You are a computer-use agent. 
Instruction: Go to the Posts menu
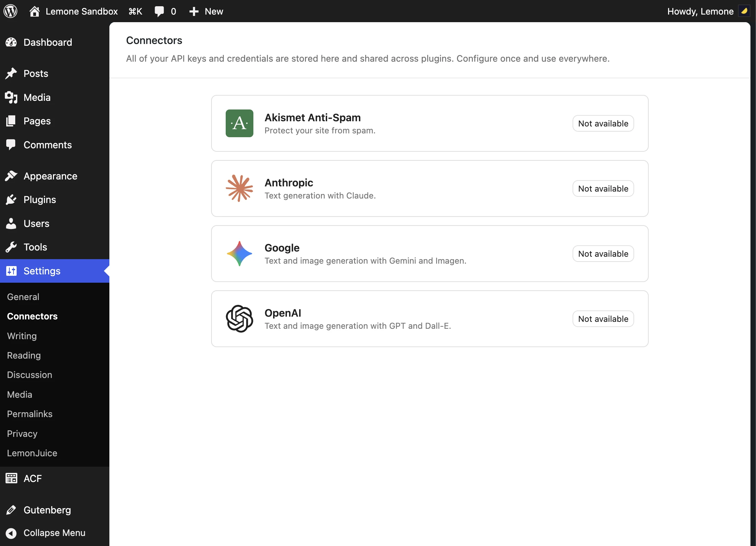55,73
